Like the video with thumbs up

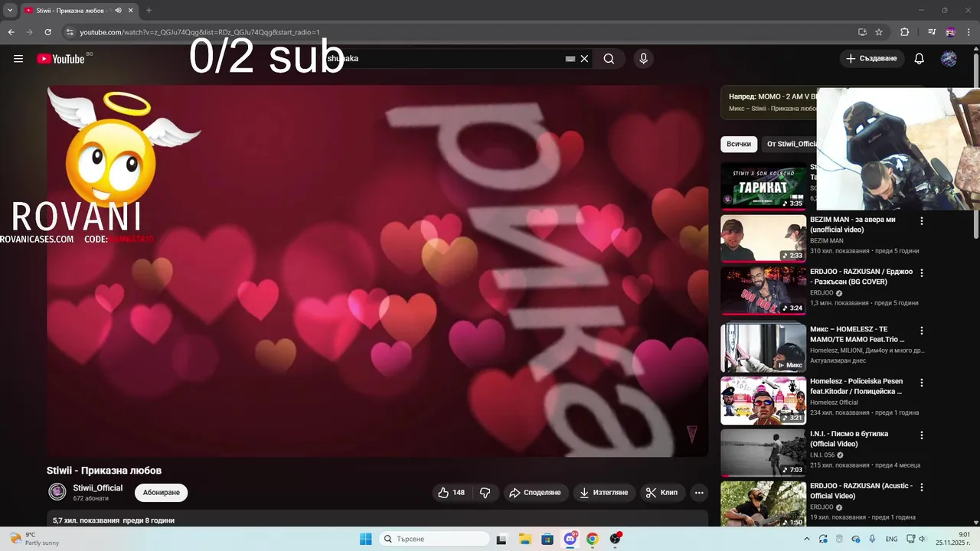452,493
